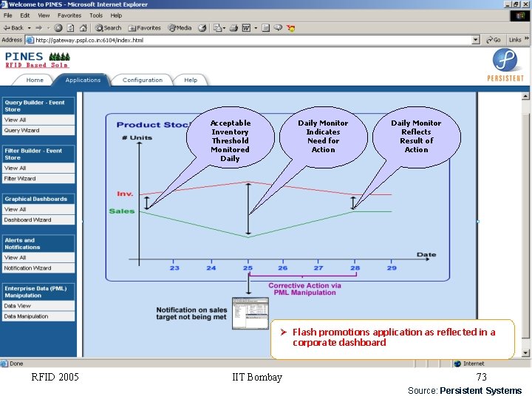532x399 pixels.
Task: Click the History icon
Action: 202,28
